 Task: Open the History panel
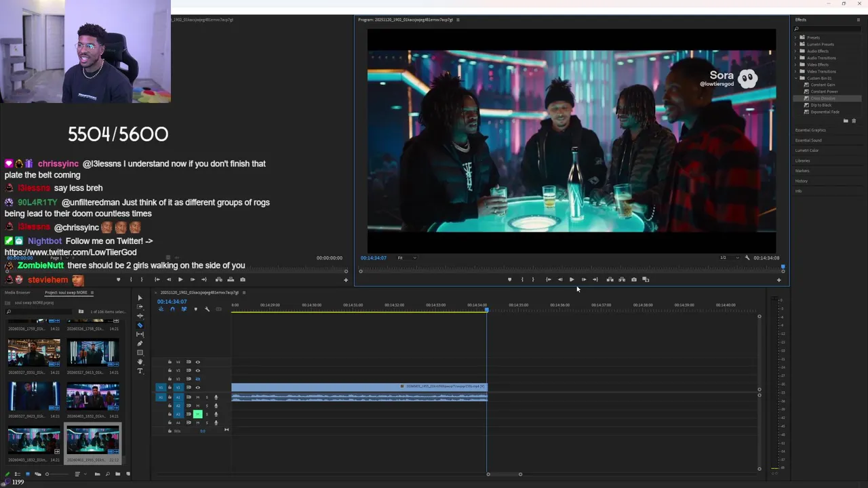[x=802, y=181]
